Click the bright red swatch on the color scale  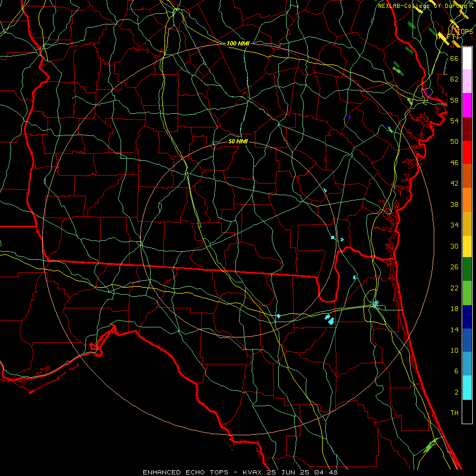(467, 152)
